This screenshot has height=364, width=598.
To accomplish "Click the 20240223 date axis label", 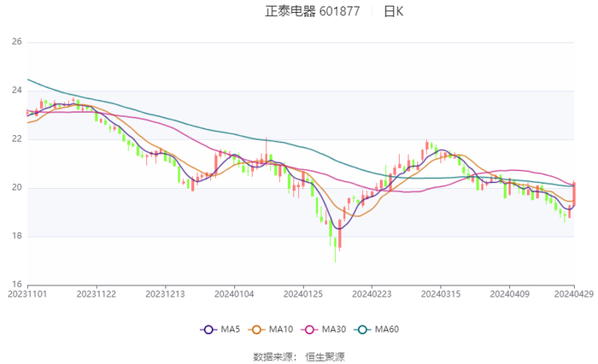I will pyautogui.click(x=372, y=293).
